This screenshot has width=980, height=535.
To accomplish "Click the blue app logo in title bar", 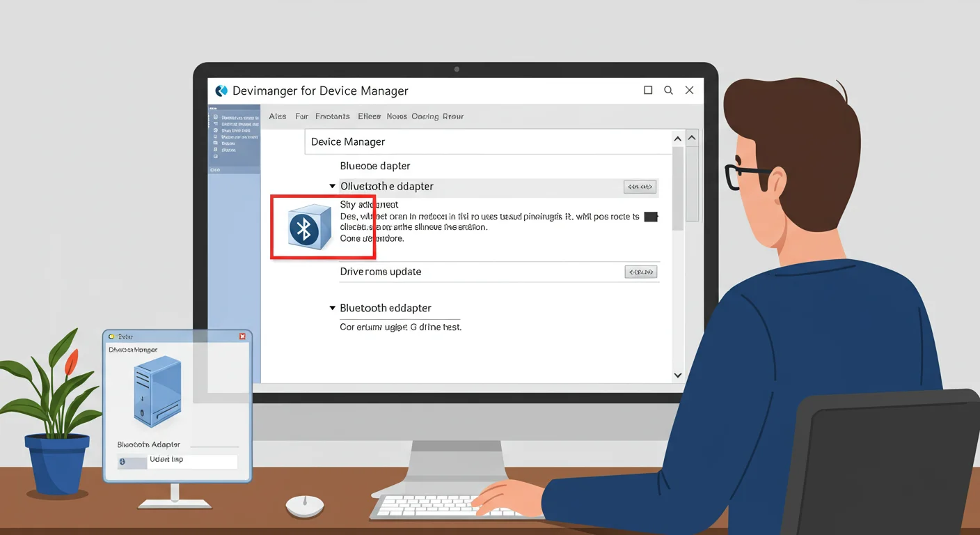I will (x=221, y=91).
